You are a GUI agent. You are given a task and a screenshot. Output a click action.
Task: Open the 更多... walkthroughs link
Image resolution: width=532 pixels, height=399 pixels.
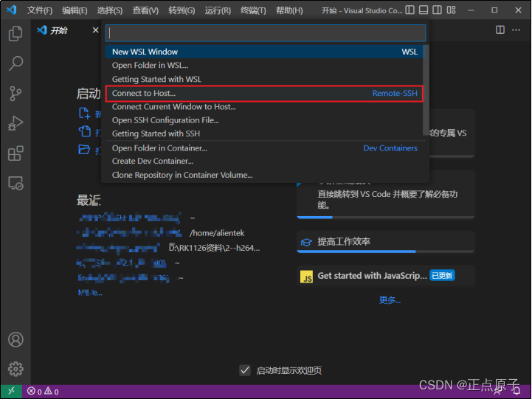(390, 300)
